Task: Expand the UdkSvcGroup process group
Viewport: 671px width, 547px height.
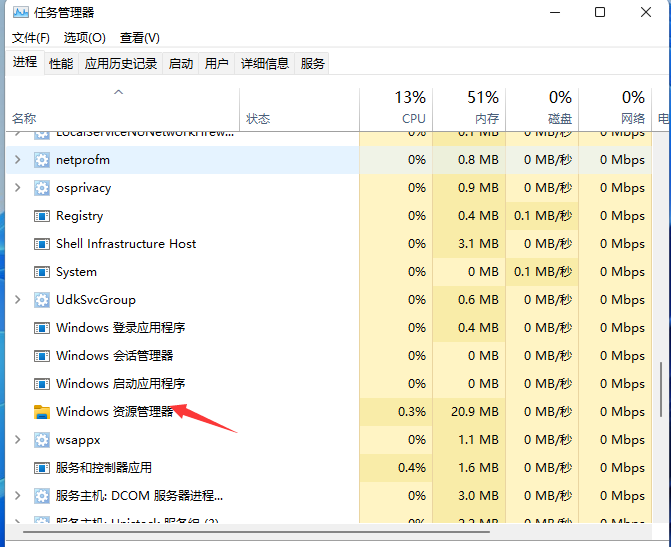Action: point(18,300)
